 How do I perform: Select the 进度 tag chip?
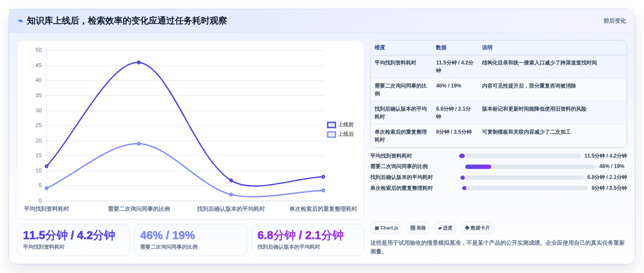(445, 228)
